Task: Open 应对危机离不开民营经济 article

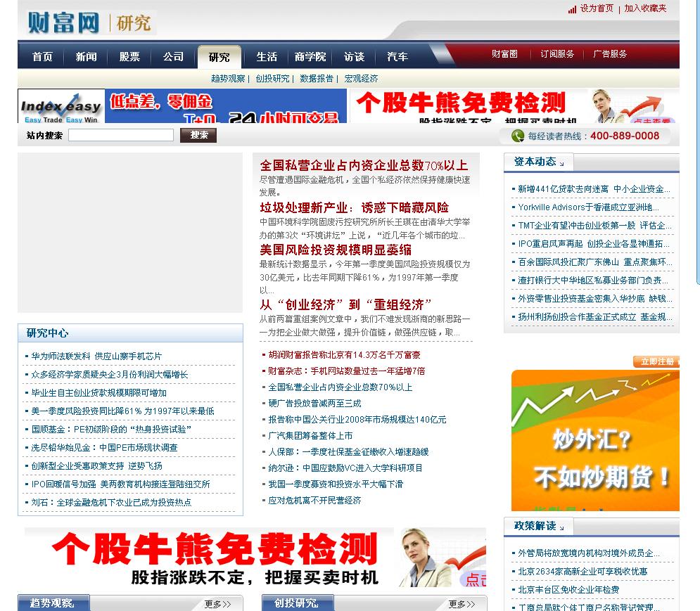Action: click(314, 501)
